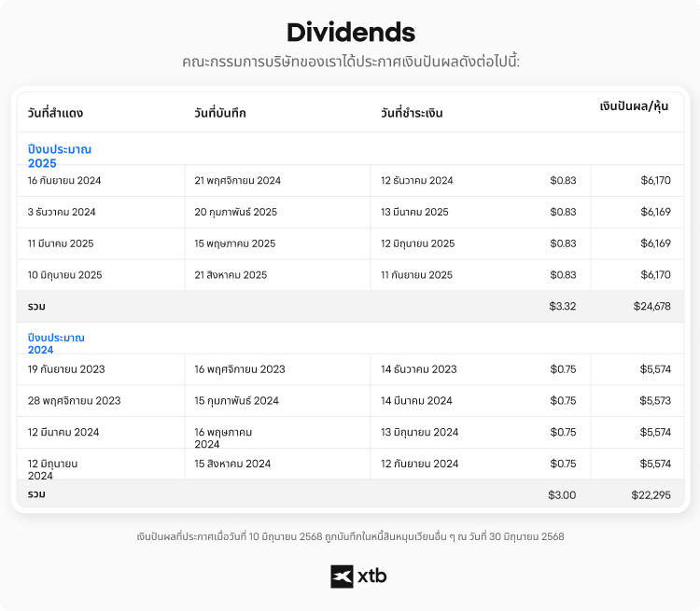The image size is (700, 611).
Task: Click the $0.75 value in 12 มีนาคม 2024 row
Action: tap(563, 433)
